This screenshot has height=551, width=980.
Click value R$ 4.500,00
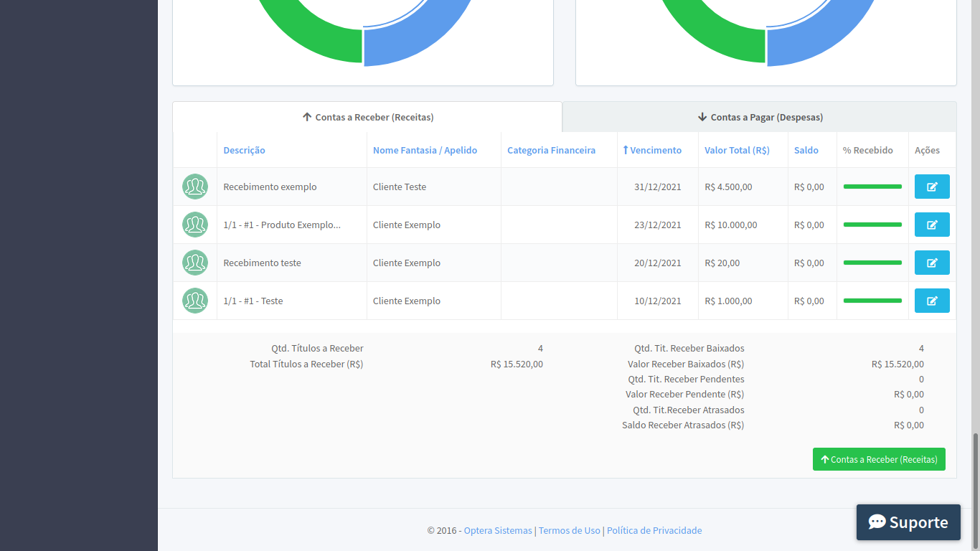coord(728,187)
